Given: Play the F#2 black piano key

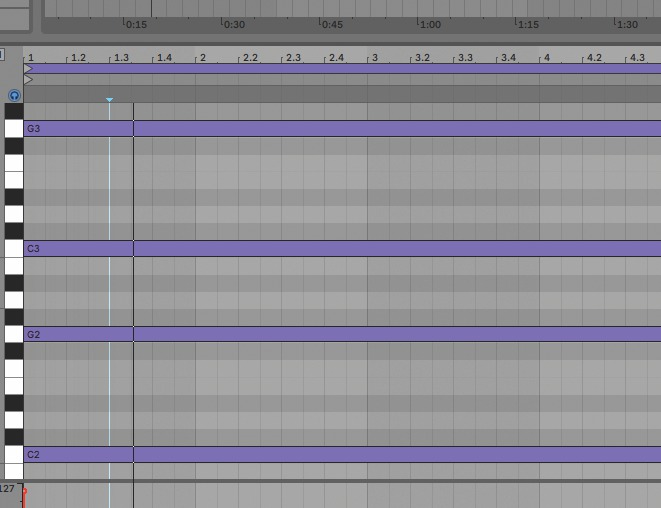Looking at the screenshot, I should coord(14,352).
